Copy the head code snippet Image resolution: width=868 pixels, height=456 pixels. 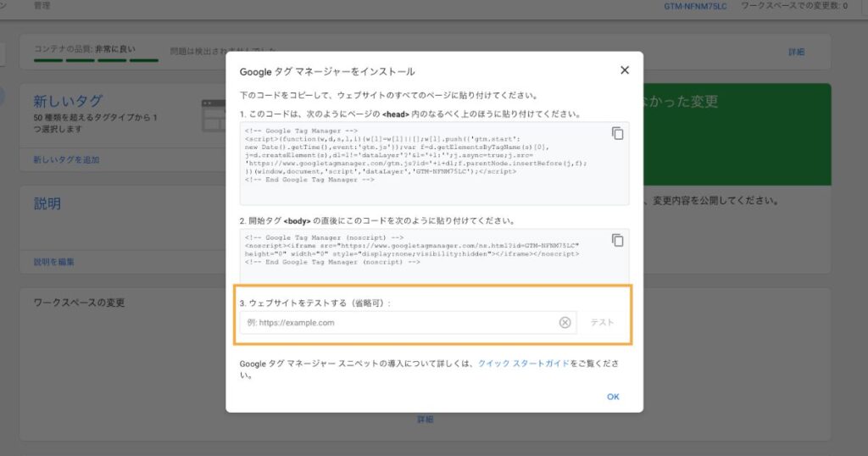point(617,133)
